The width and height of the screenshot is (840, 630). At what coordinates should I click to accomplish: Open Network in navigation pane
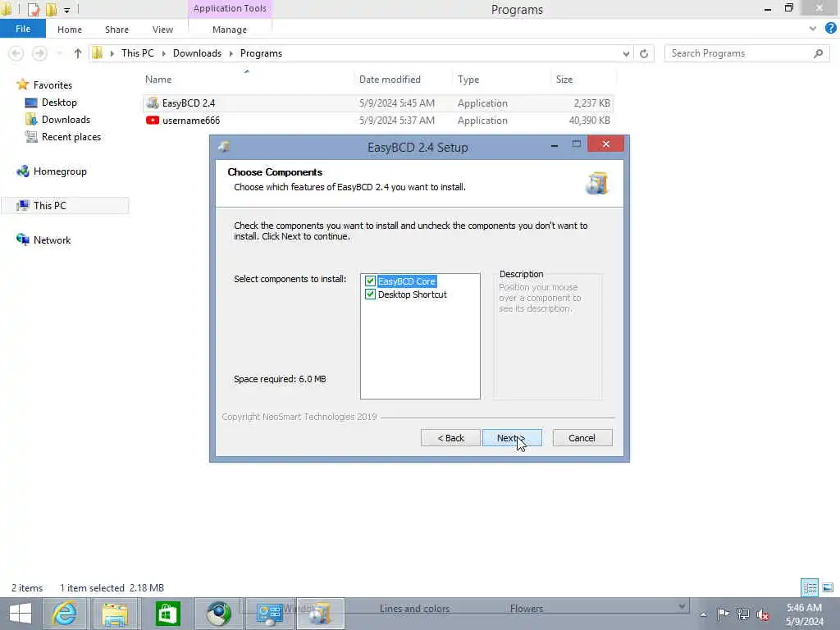(52, 240)
